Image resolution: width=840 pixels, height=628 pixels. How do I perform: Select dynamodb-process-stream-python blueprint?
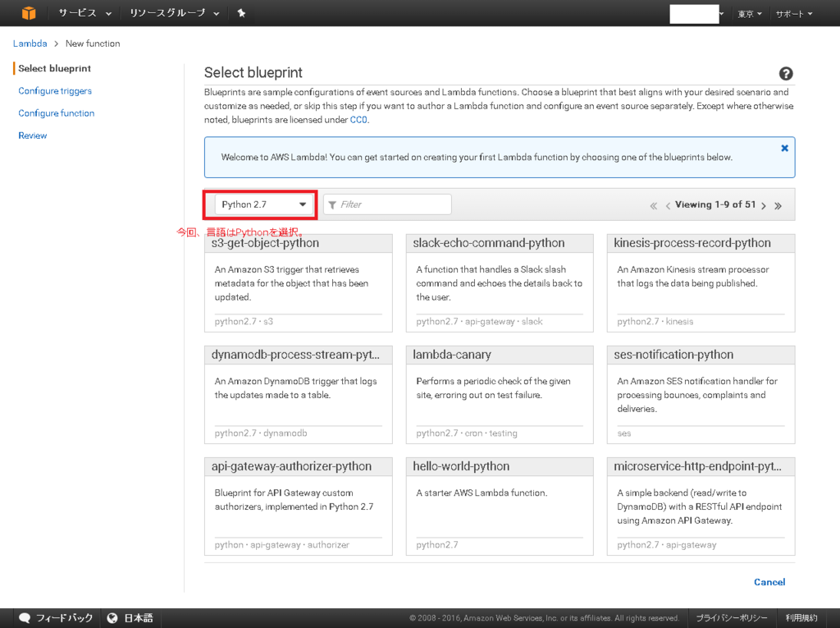(298, 394)
